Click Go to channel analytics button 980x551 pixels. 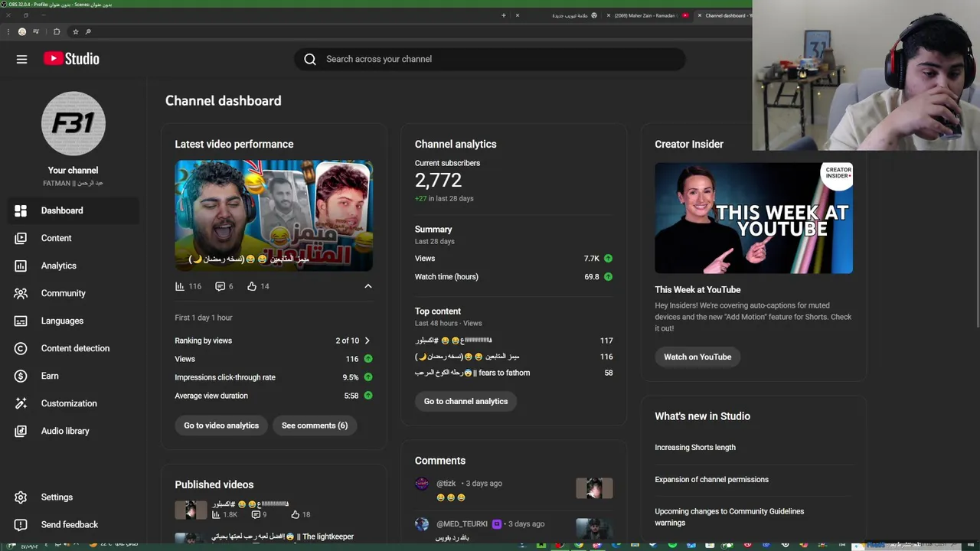tap(465, 401)
